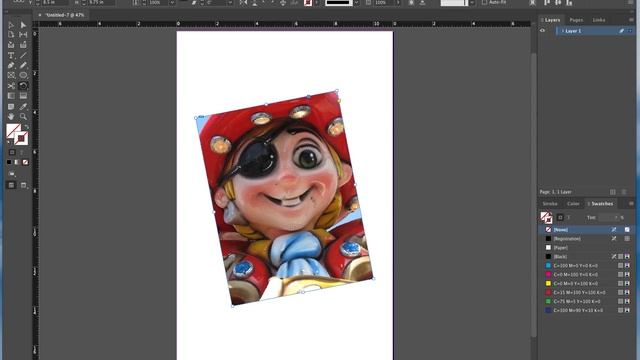The height and width of the screenshot is (360, 640).
Task: Select the Ellipse tool
Action: (x=23, y=76)
